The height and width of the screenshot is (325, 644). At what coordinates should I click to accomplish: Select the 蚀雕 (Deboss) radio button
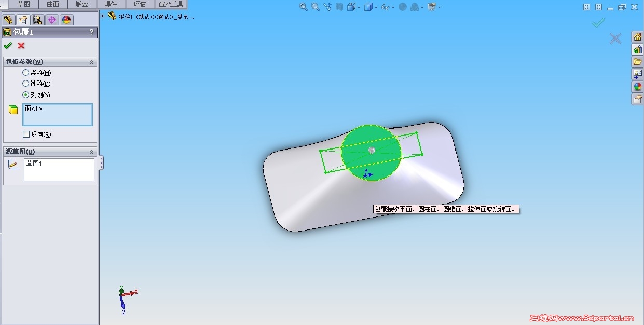(26, 83)
